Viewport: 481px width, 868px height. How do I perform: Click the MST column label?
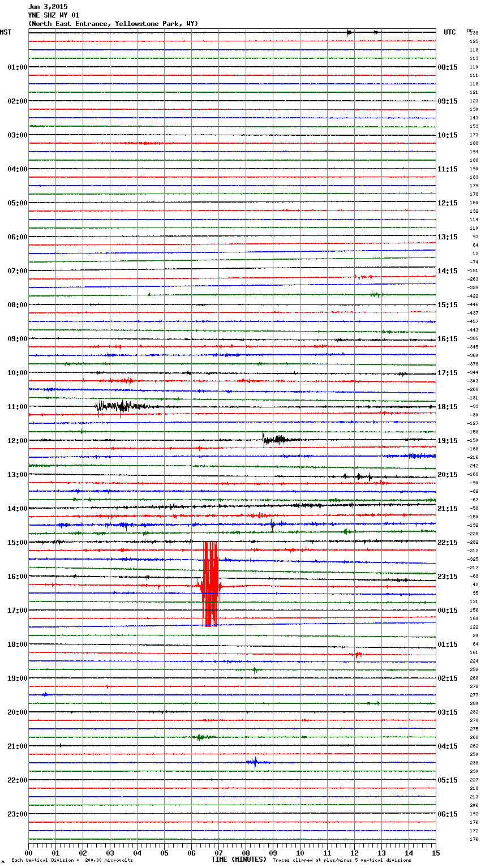6,32
